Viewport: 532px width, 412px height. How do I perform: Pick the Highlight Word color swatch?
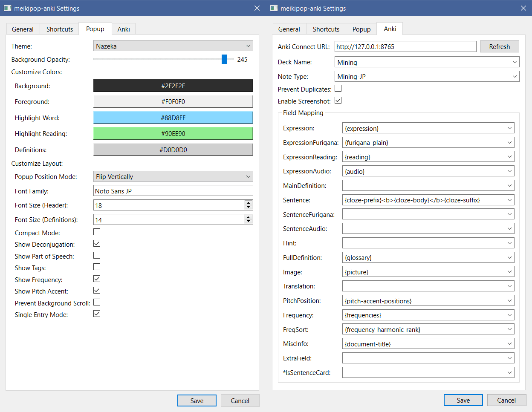[173, 118]
